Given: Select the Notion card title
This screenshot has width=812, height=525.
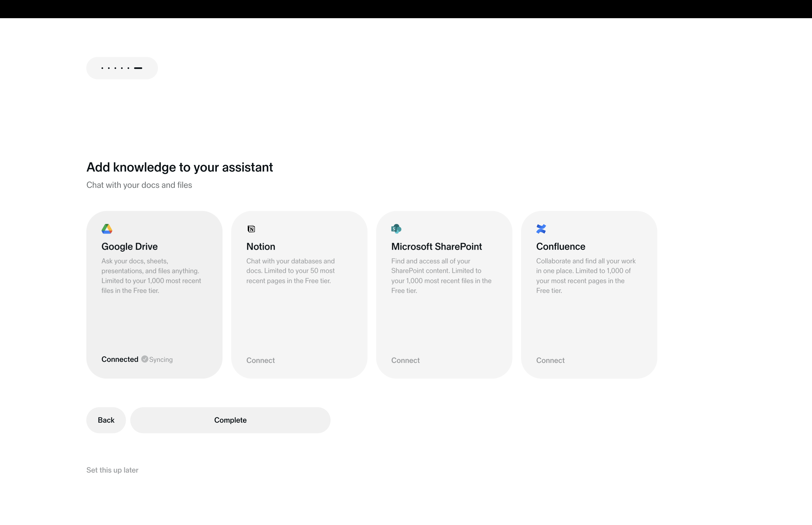Looking at the screenshot, I should pos(260,246).
